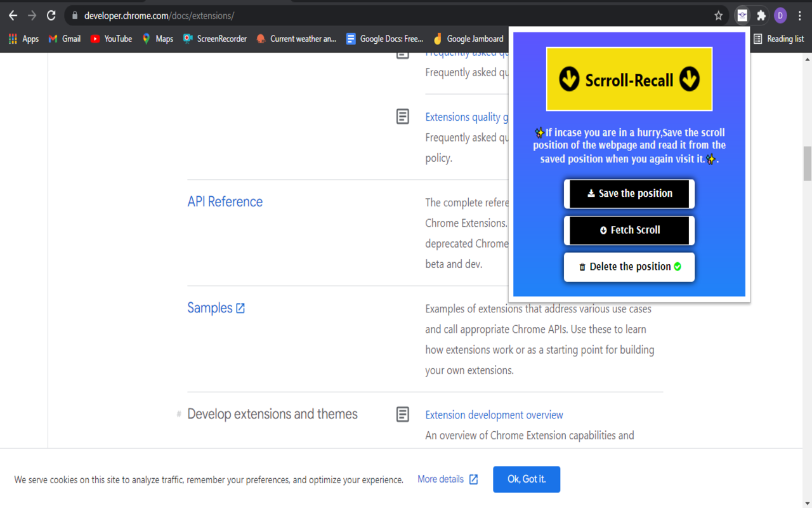Open the Extensions puzzle piece menu

pos(761,16)
